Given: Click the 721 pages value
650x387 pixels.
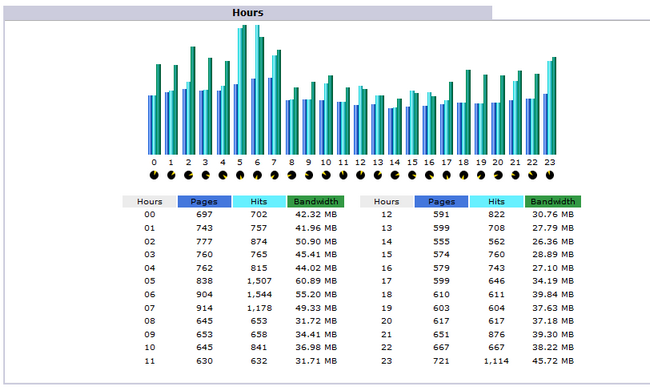Looking at the screenshot, I should tap(441, 361).
